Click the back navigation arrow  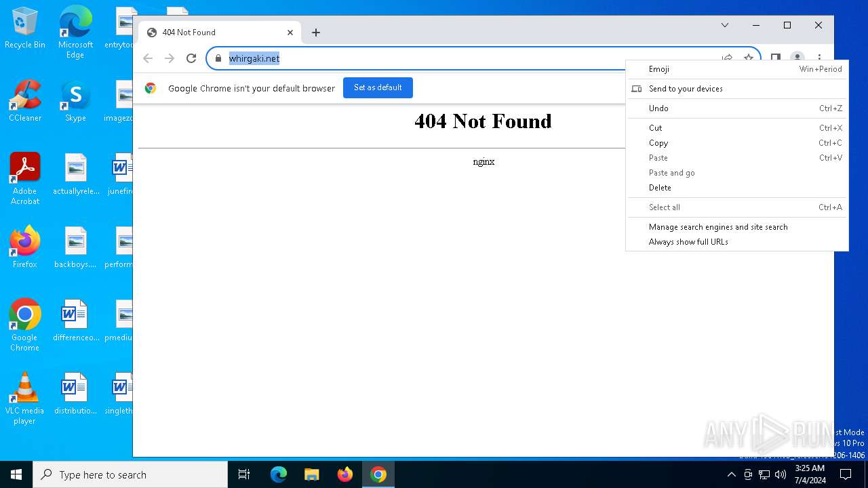148,58
